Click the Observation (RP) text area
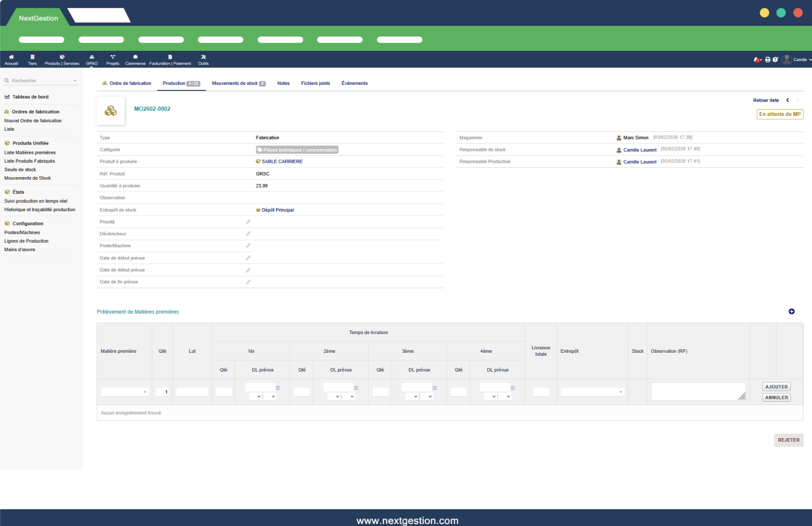This screenshot has height=526, width=812. coord(698,391)
